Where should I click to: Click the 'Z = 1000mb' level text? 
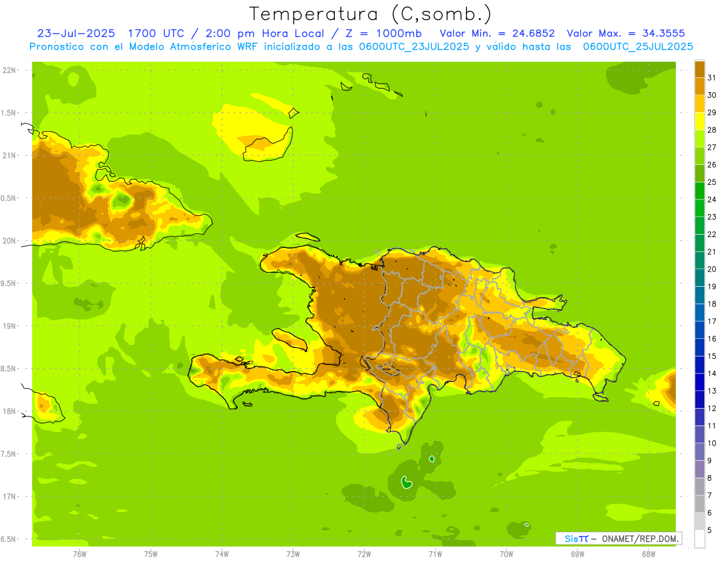pyautogui.click(x=383, y=33)
